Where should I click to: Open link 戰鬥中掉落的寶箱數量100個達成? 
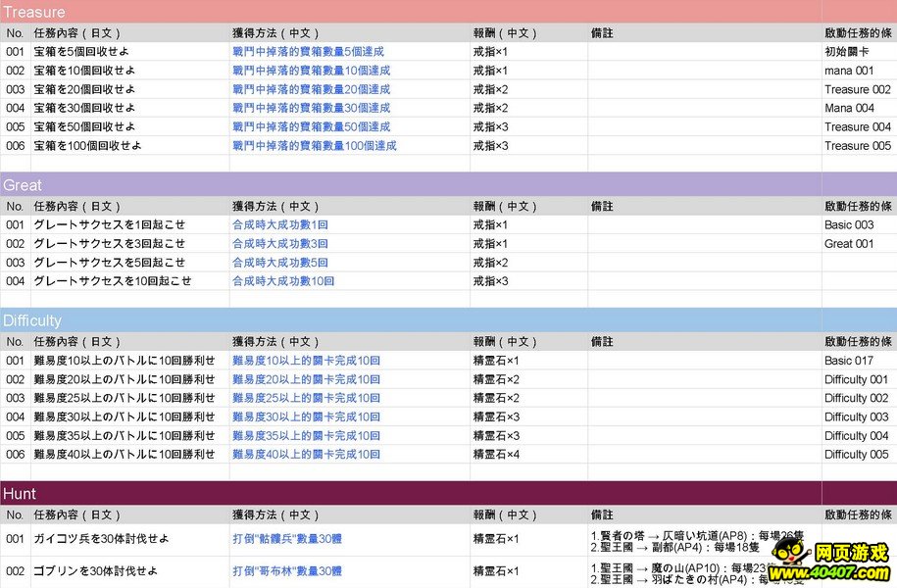[x=314, y=145]
